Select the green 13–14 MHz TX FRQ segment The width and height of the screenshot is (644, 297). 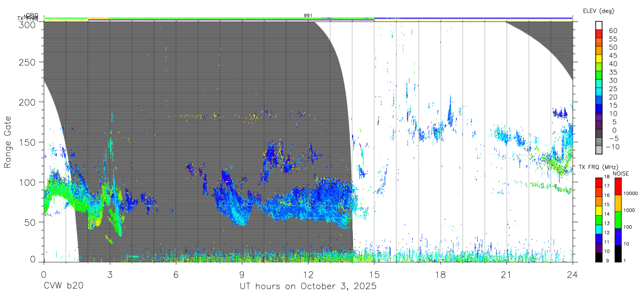(598, 219)
